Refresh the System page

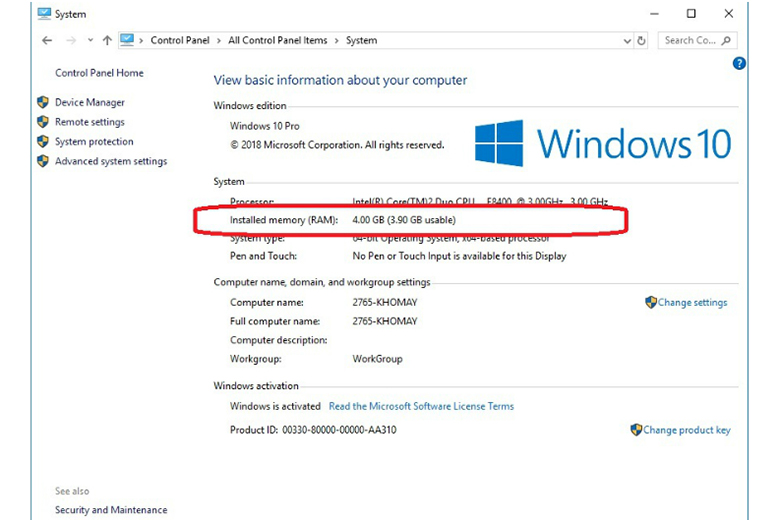click(x=641, y=41)
